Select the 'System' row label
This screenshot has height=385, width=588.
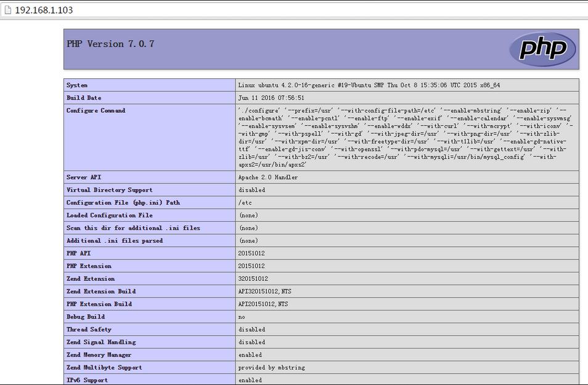77,85
